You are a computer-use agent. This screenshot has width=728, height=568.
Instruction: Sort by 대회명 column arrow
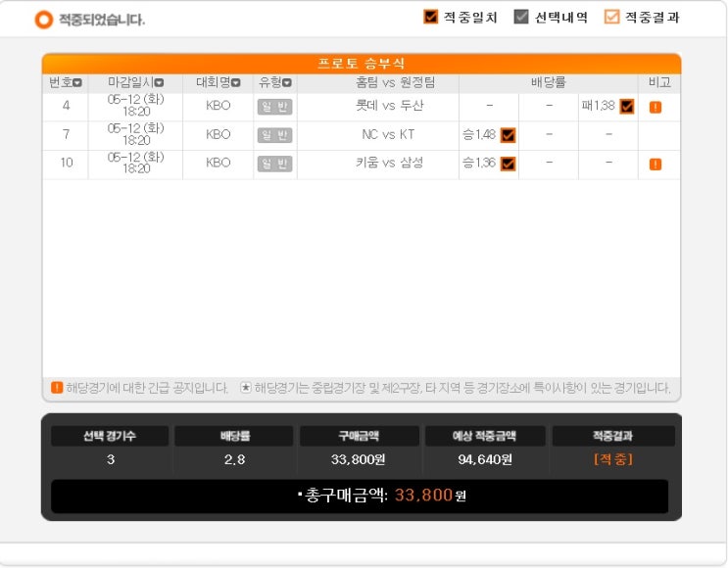(235, 82)
